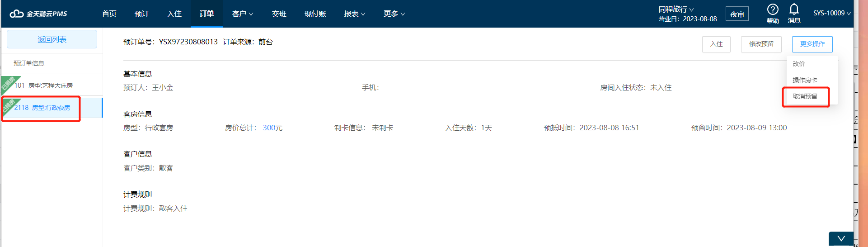Switch to the 入住 tab
This screenshot has width=868, height=247.
pos(174,14)
